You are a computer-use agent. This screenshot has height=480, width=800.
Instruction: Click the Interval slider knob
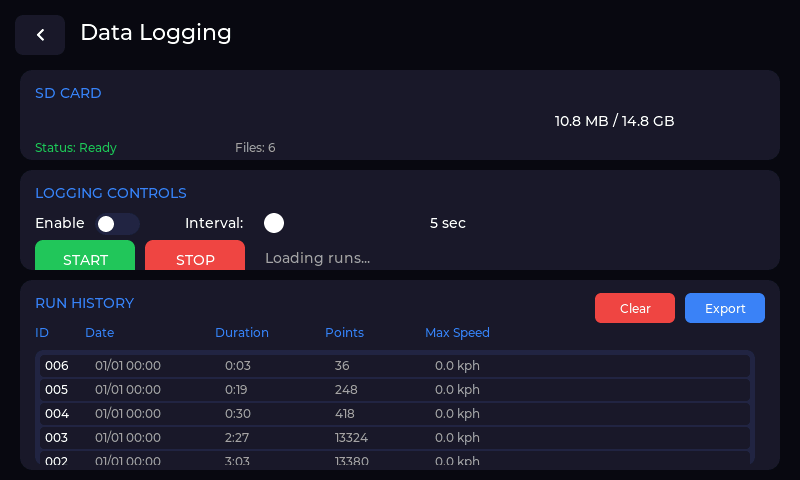click(274, 223)
